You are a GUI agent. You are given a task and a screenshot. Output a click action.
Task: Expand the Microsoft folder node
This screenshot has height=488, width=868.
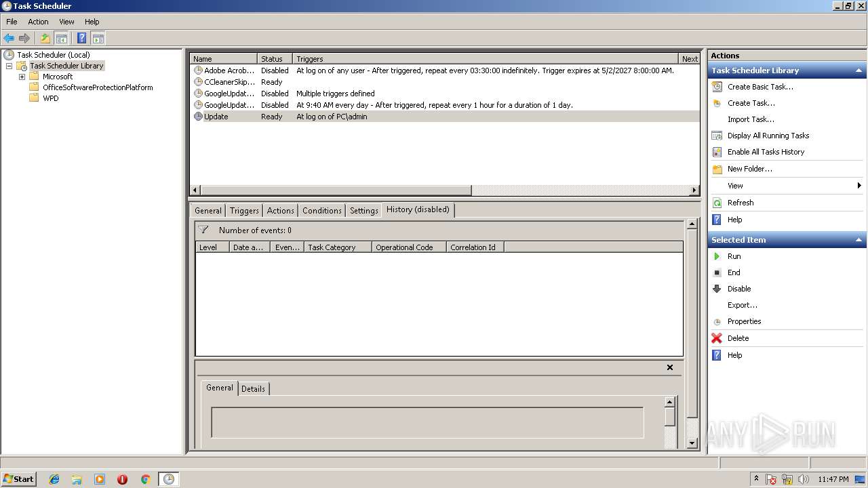(x=22, y=77)
